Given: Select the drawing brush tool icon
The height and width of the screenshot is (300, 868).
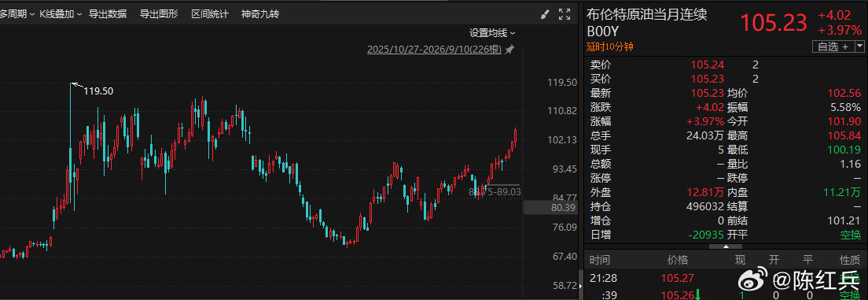Looking at the screenshot, I should [546, 14].
